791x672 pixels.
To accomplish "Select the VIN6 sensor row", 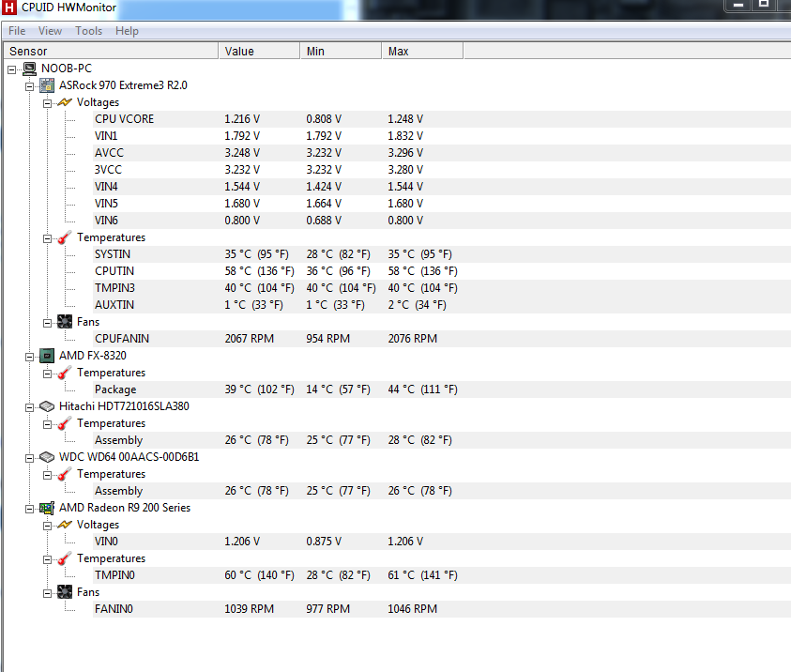I will pos(442,221).
